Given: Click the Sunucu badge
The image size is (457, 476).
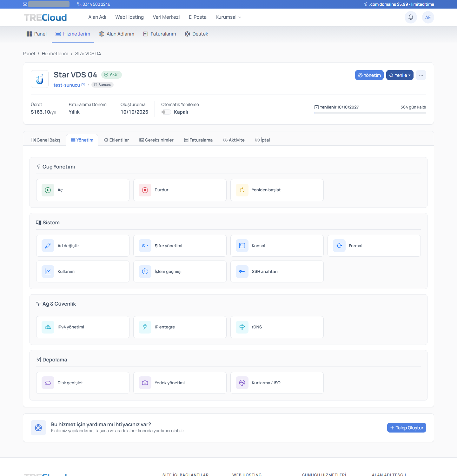Looking at the screenshot, I should (103, 85).
